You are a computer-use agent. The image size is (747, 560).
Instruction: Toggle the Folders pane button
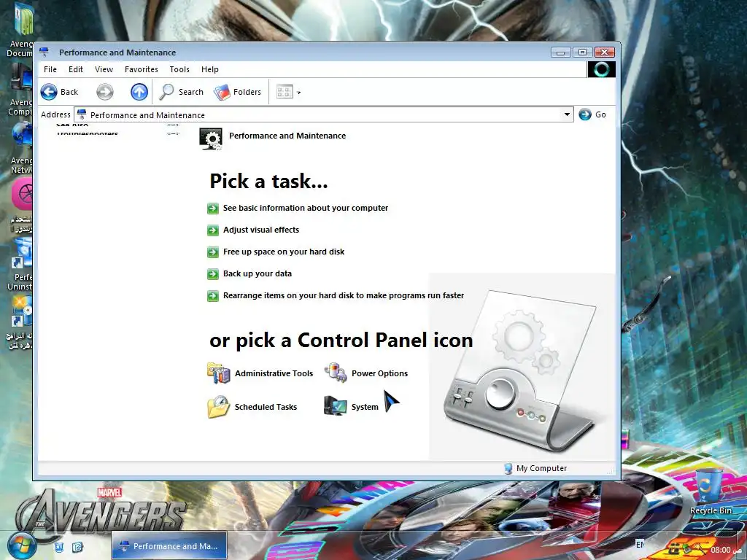tap(238, 92)
